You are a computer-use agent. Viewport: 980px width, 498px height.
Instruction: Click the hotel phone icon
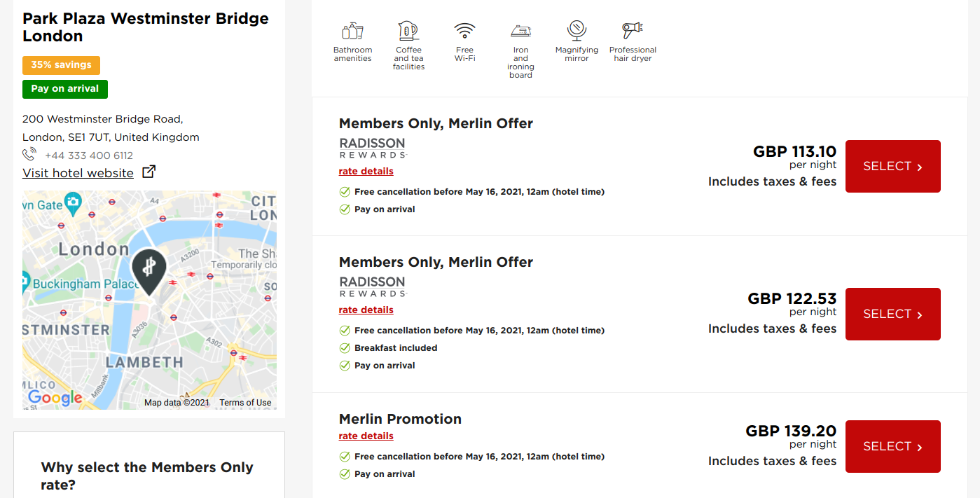coord(29,155)
